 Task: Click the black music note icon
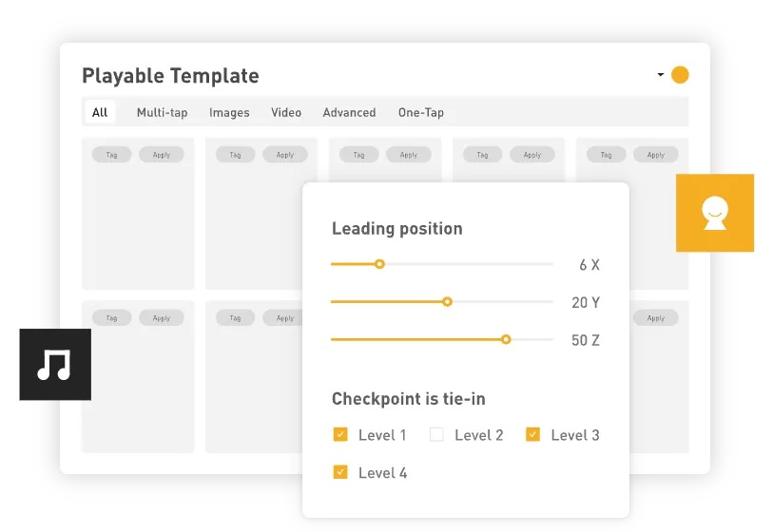coord(53,365)
